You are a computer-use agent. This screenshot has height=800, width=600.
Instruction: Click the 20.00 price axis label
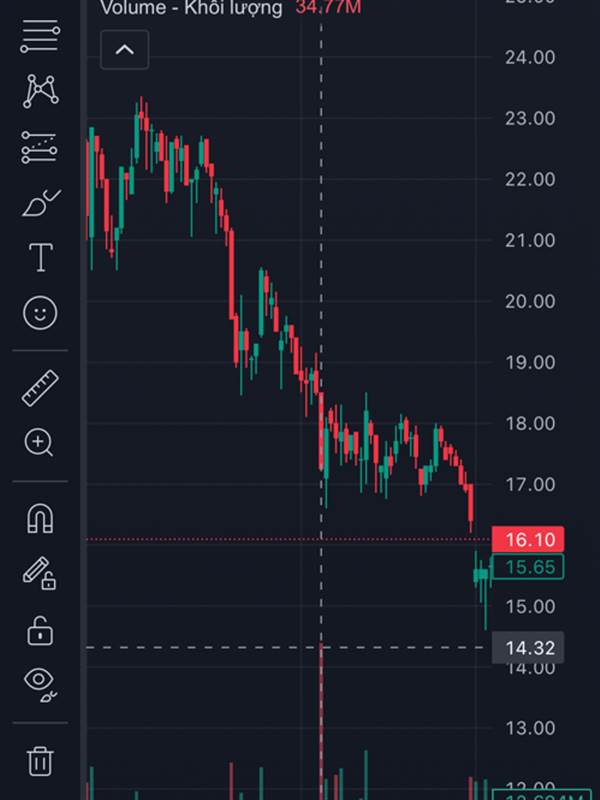point(530,302)
